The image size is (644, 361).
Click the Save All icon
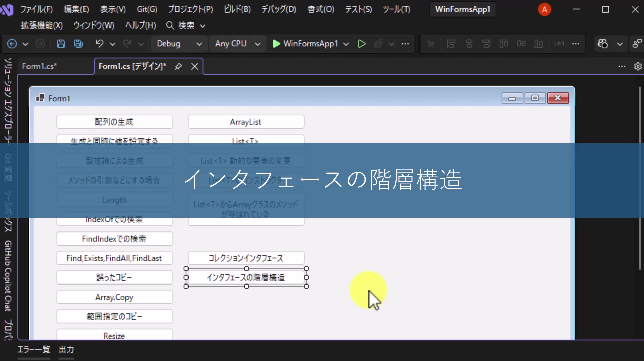pyautogui.click(x=78, y=44)
